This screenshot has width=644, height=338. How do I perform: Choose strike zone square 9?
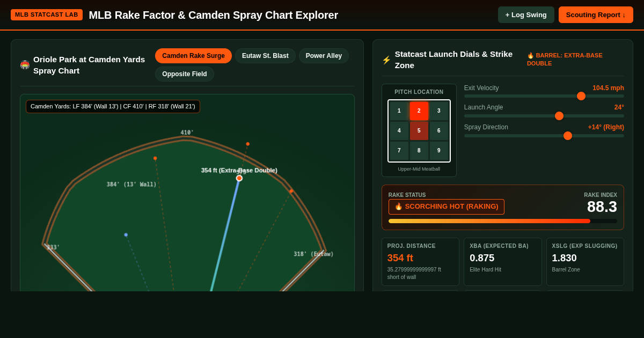[x=439, y=151]
